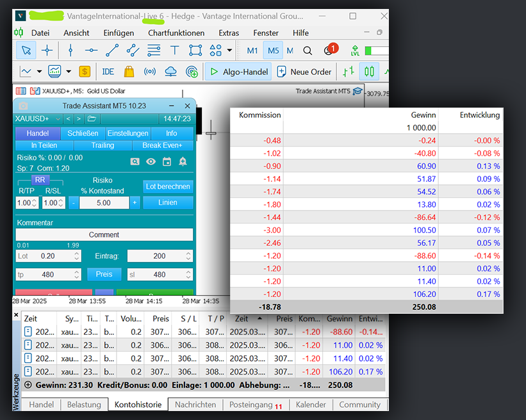This screenshot has height=420, width=526.
Task: Open the line chart type icon
Action: coord(26,72)
